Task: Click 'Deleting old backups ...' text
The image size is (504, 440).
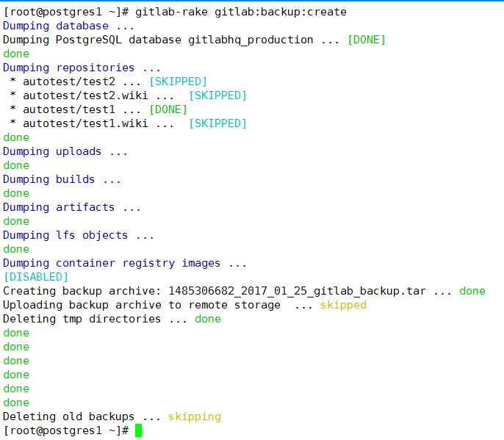Action: (82, 416)
